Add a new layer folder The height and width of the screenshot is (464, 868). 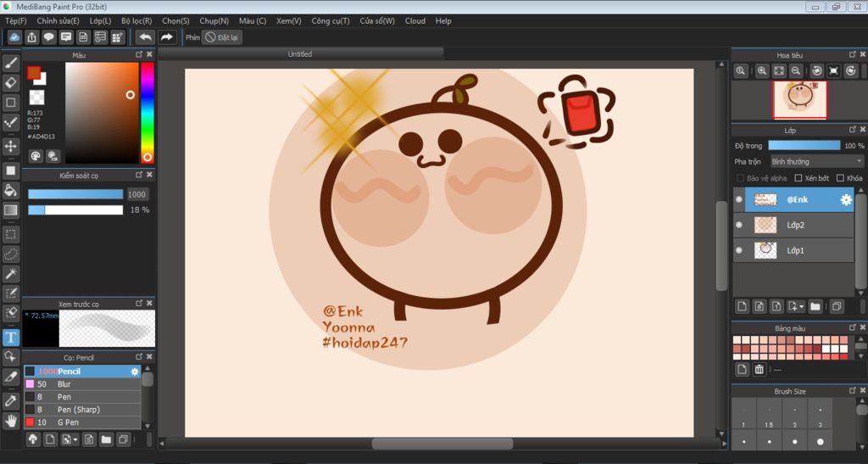pyautogui.click(x=815, y=306)
